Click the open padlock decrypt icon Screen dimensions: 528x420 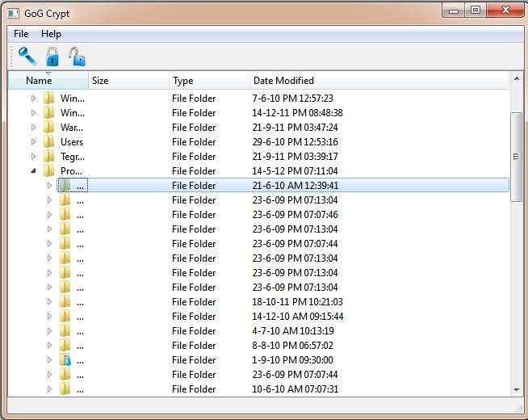pyautogui.click(x=78, y=57)
